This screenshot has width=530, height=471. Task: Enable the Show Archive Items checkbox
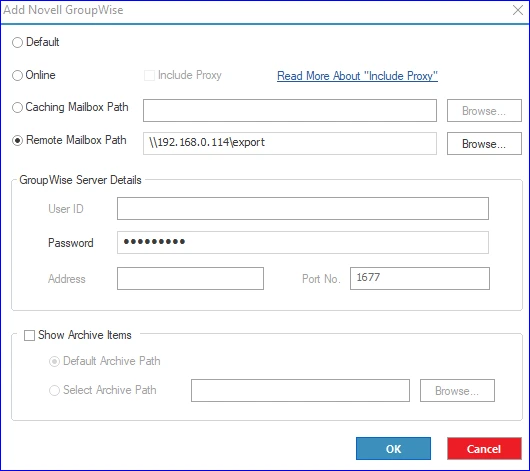(29, 335)
